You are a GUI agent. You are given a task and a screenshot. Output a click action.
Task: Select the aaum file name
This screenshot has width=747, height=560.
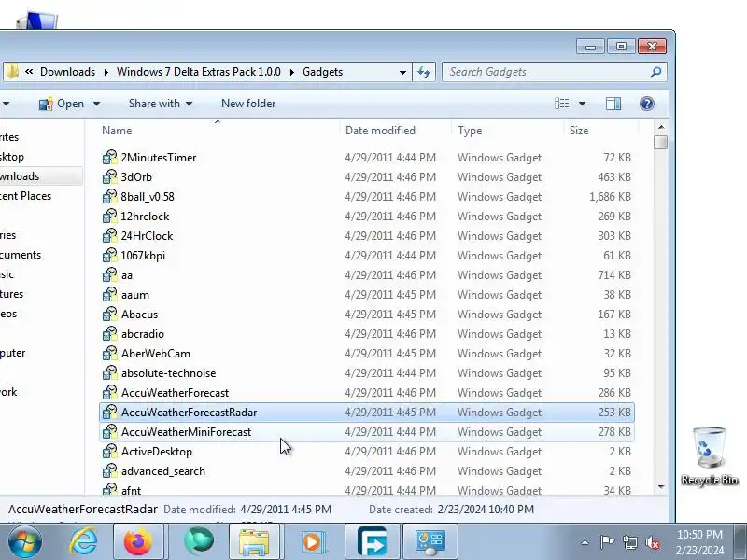pyautogui.click(x=134, y=295)
